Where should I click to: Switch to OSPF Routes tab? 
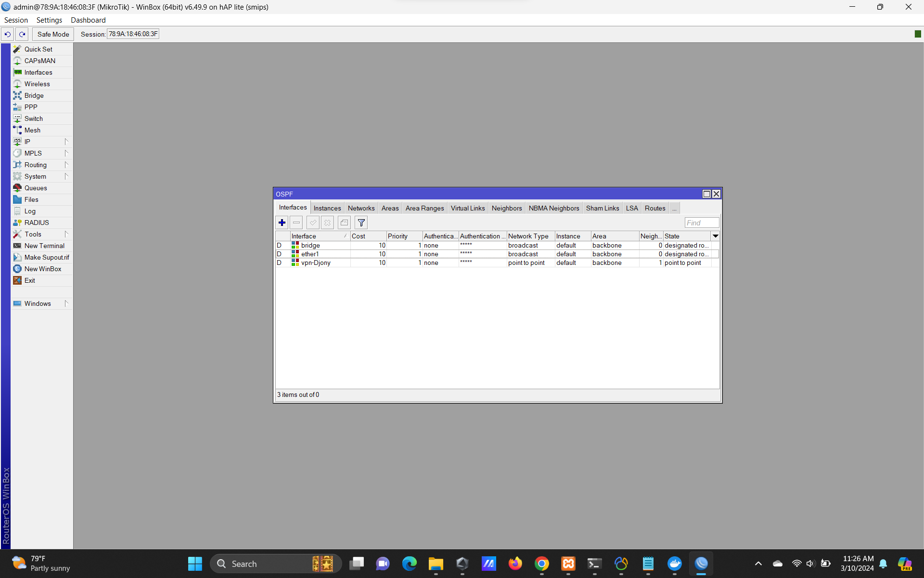(x=655, y=208)
